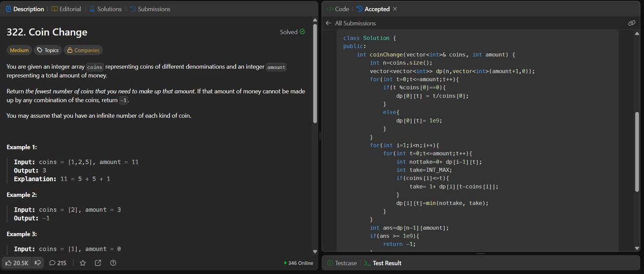The image size is (644, 274).
Task: Click the line int nottake=0+ dp[i-1][t];
Action: click(439, 162)
